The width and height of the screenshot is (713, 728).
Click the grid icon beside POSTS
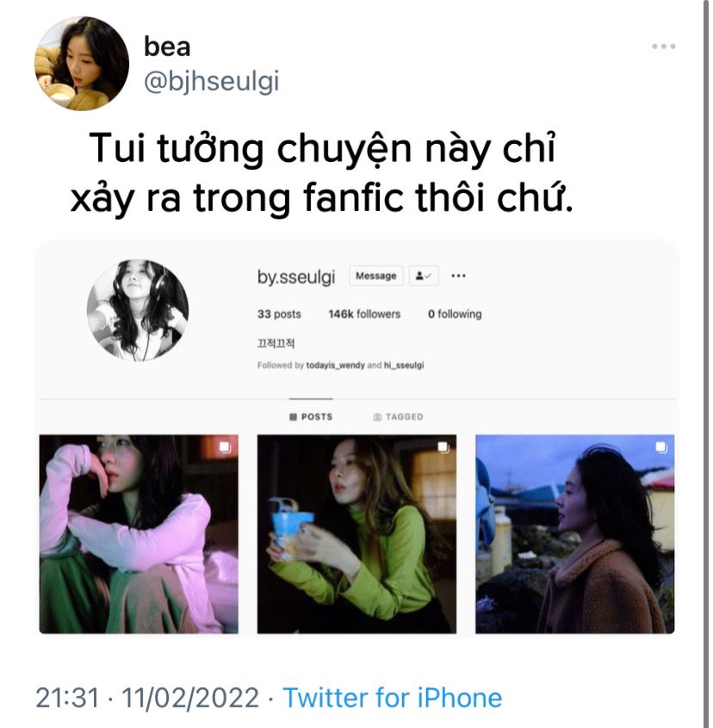(x=293, y=417)
